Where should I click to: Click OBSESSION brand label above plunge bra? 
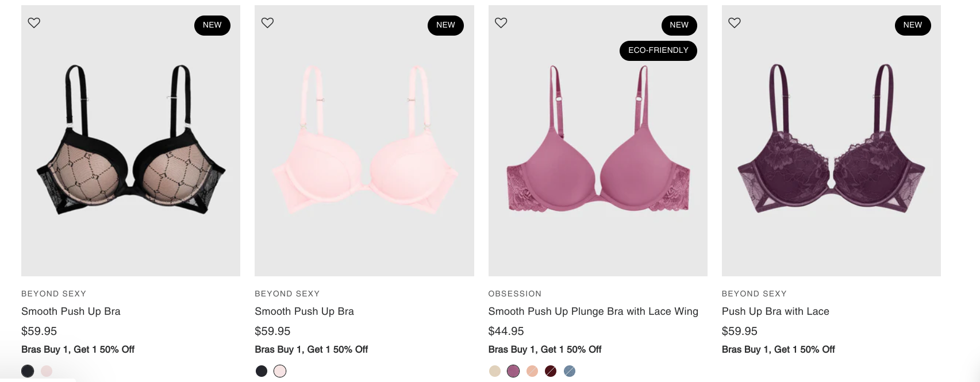pyautogui.click(x=515, y=294)
